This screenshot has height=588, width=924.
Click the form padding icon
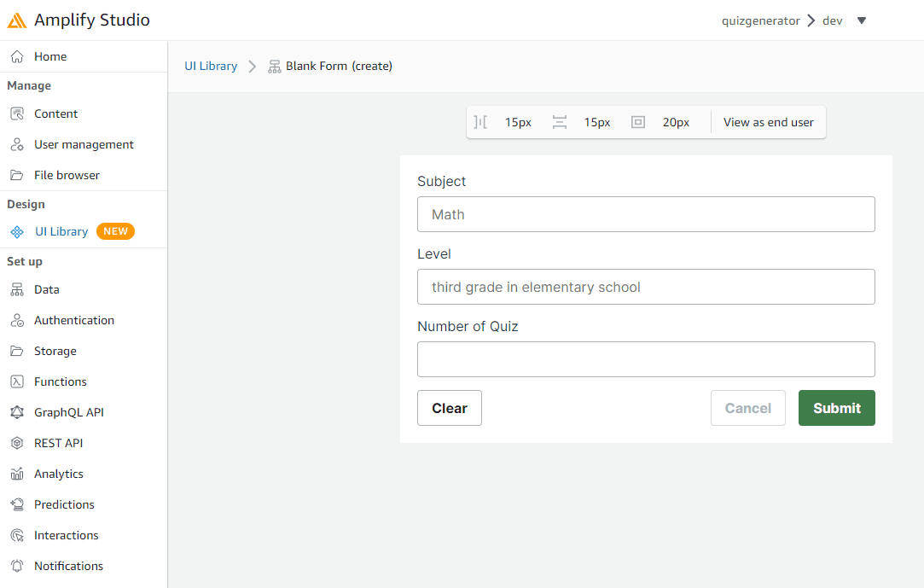(638, 122)
